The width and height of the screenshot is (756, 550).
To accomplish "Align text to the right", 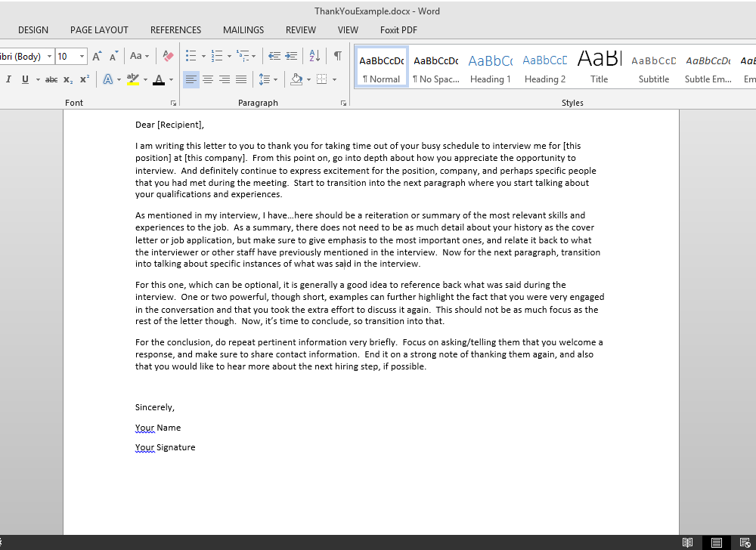I will coord(225,79).
